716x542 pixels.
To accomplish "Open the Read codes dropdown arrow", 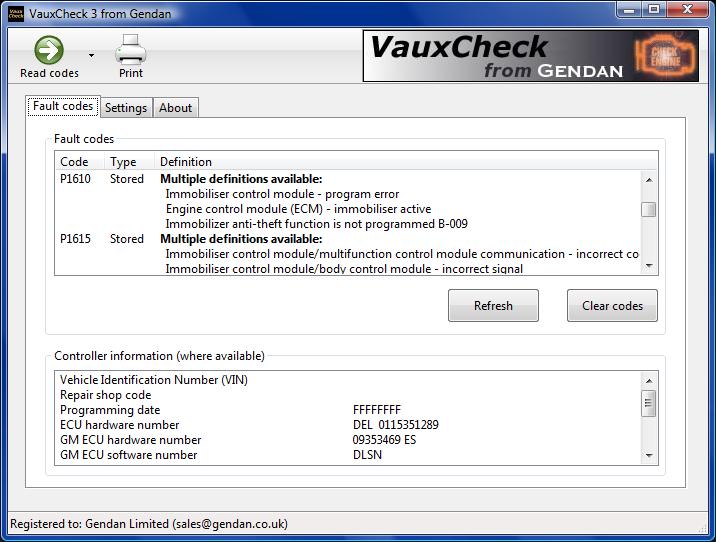I will [91, 56].
